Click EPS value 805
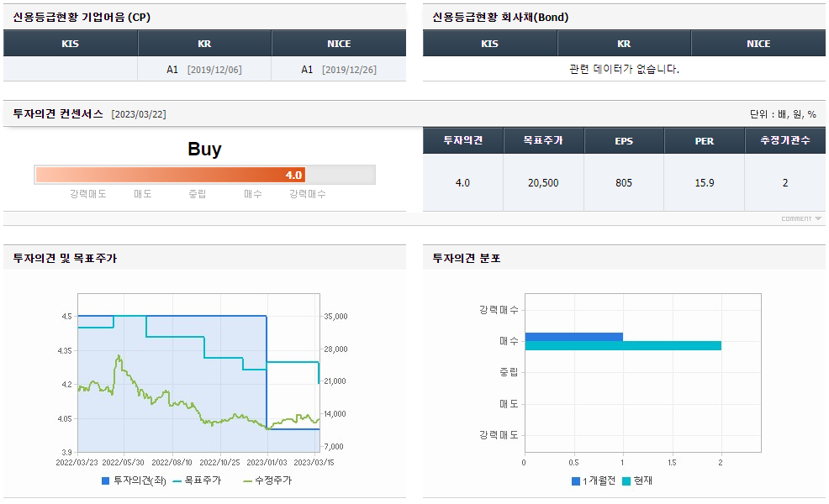Image resolution: width=829 pixels, height=504 pixels. (x=624, y=183)
